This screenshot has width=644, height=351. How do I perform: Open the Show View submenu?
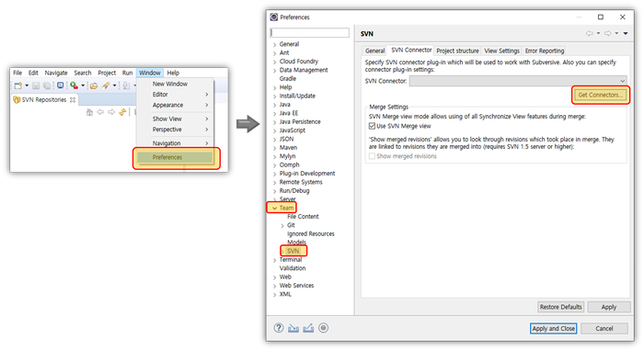(x=176, y=119)
